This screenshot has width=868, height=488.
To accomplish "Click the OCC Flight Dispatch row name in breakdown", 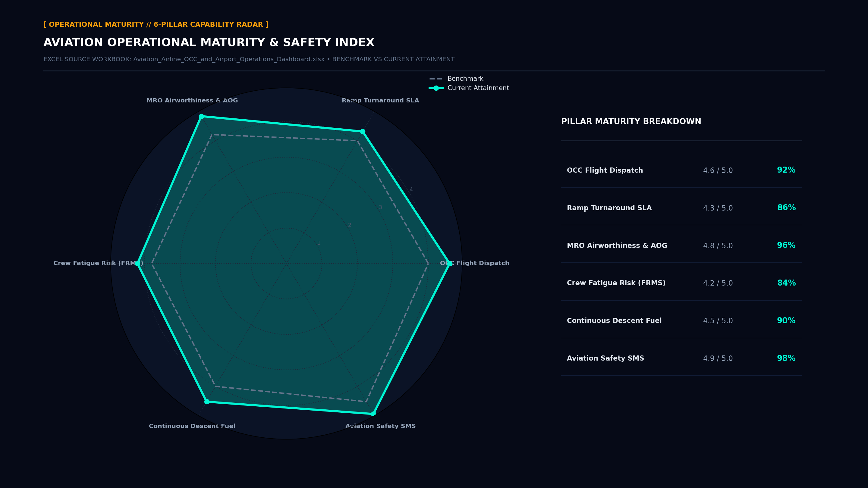I will (605, 170).
